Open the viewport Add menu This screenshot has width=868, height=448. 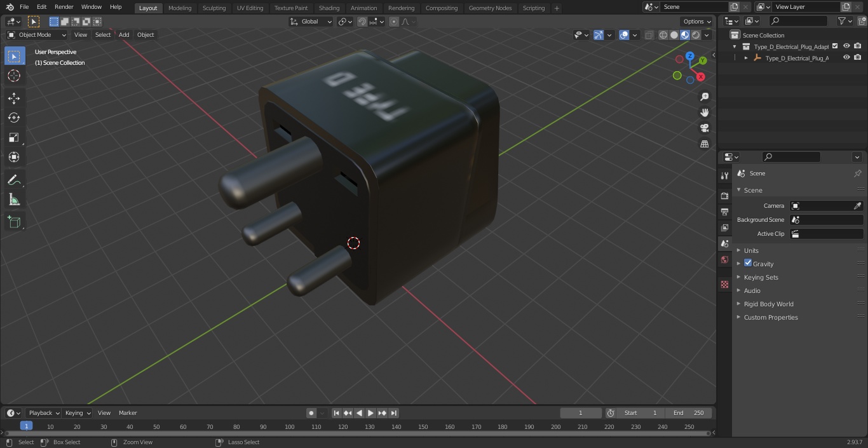[x=124, y=35]
